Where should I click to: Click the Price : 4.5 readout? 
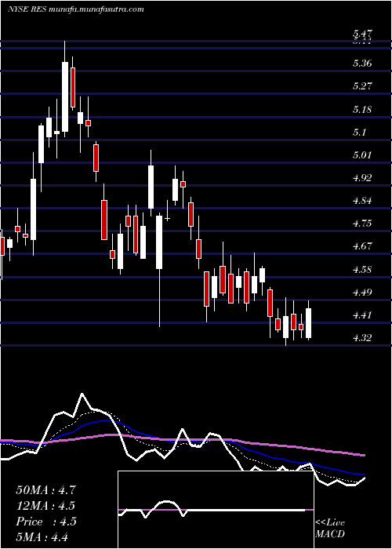[x=45, y=522]
